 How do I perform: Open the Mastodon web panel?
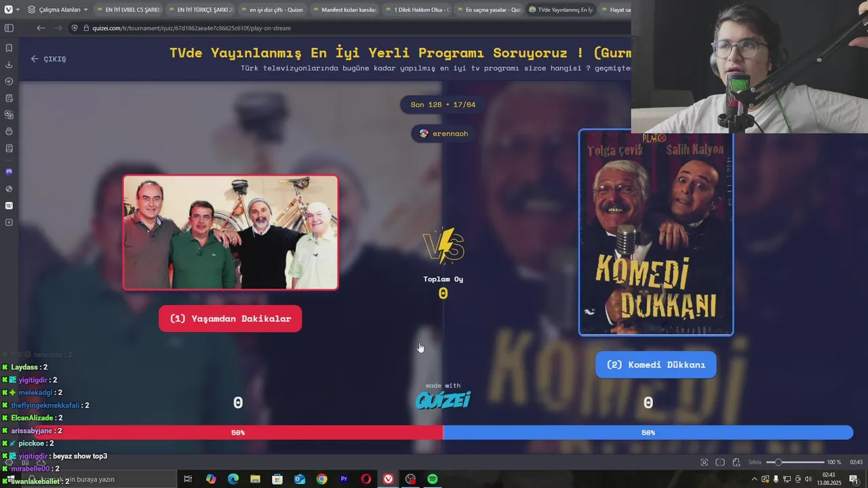point(9,171)
